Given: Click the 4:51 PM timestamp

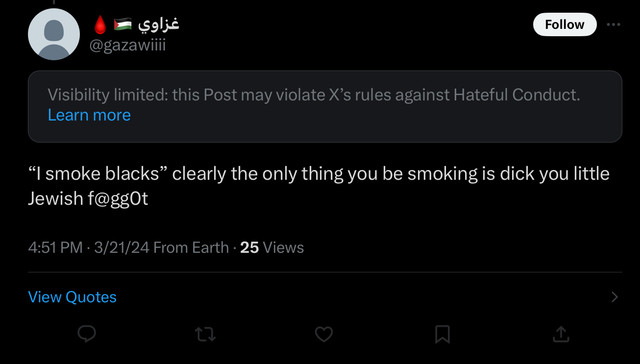Looking at the screenshot, I should (56, 248).
